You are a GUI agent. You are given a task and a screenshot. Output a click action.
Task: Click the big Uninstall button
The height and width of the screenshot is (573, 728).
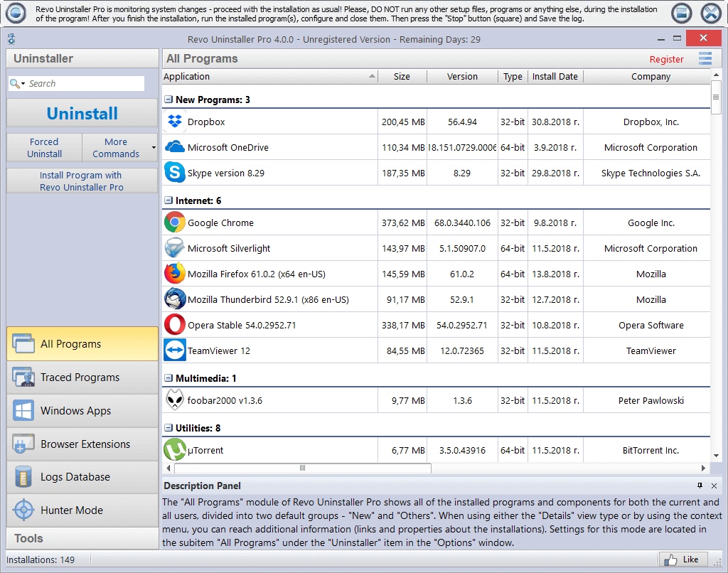click(82, 114)
